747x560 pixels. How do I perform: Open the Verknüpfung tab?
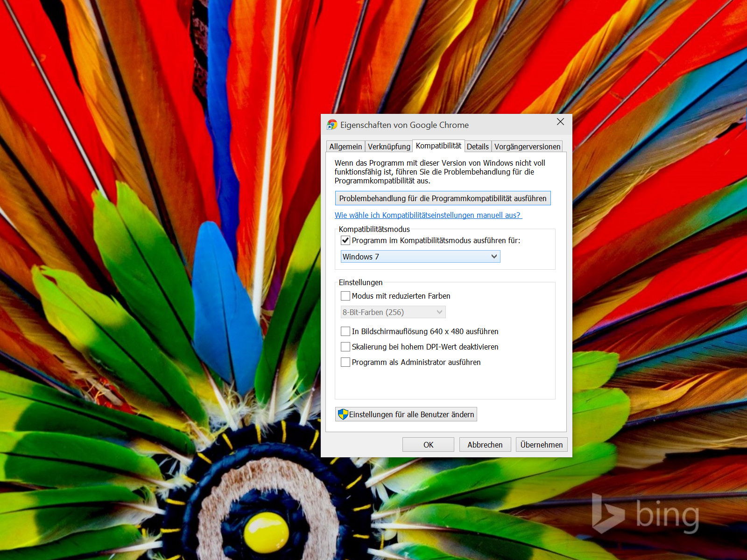(x=389, y=147)
